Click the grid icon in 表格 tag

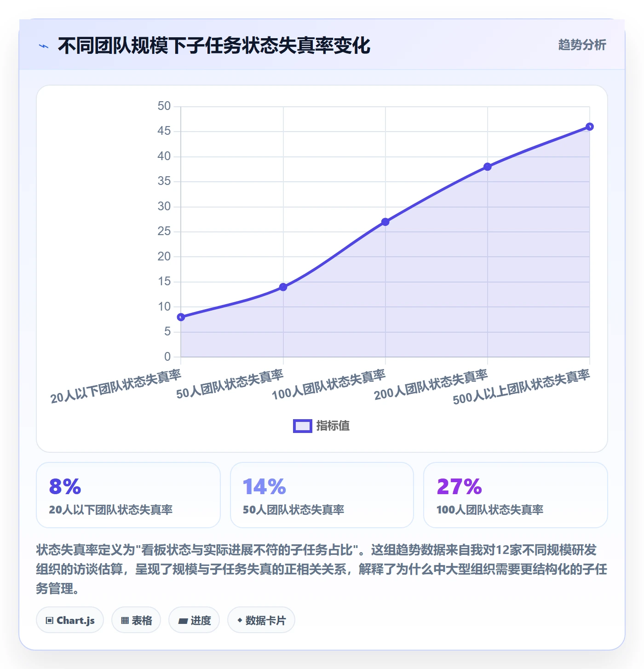click(125, 621)
